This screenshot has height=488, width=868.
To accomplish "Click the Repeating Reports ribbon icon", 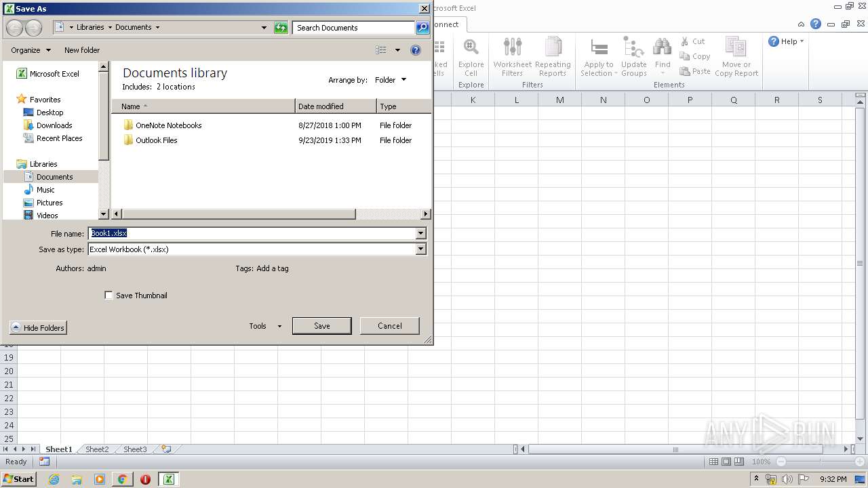I will tap(553, 58).
